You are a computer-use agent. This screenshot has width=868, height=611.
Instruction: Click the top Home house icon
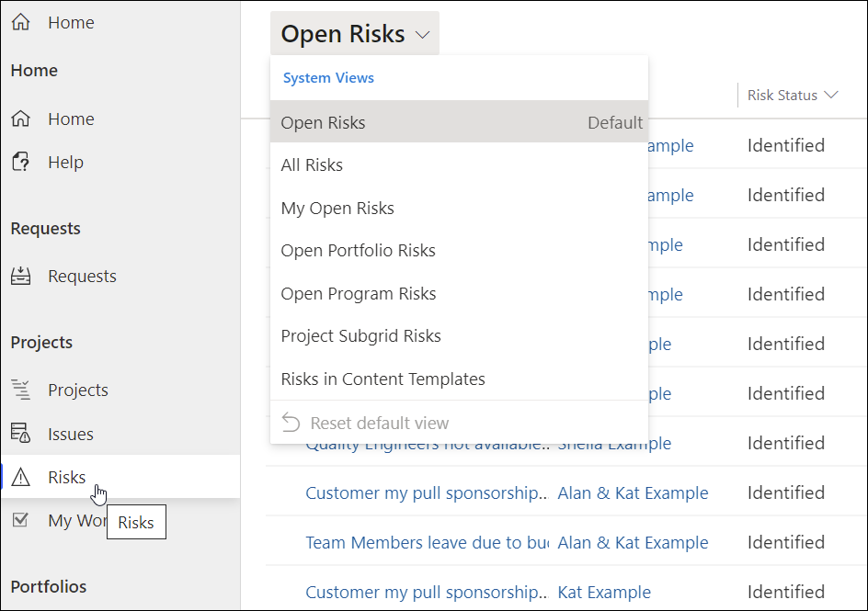click(x=20, y=23)
